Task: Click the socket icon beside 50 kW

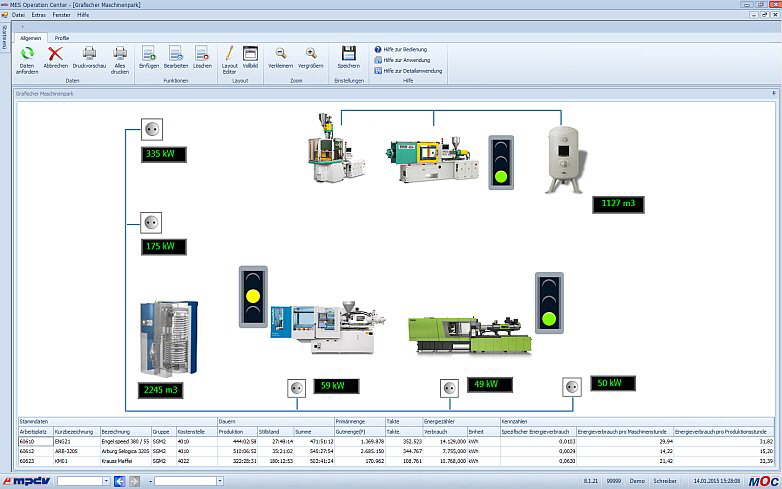Action: pyautogui.click(x=572, y=387)
